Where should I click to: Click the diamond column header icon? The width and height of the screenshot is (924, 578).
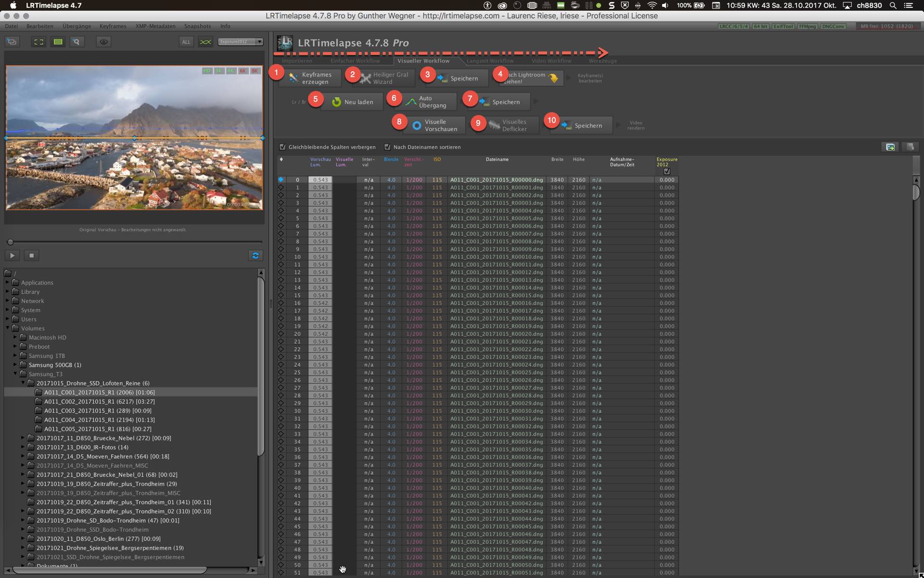click(x=281, y=159)
